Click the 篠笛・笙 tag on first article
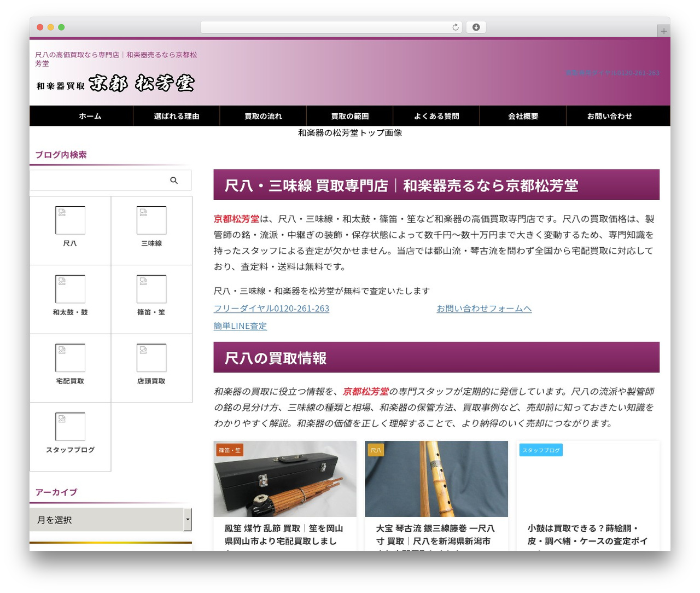Screen dimensions: 700x593 click(230, 450)
